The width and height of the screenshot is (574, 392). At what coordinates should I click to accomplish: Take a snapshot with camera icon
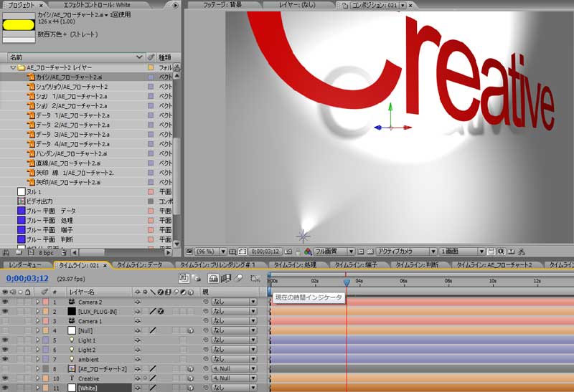tap(288, 252)
